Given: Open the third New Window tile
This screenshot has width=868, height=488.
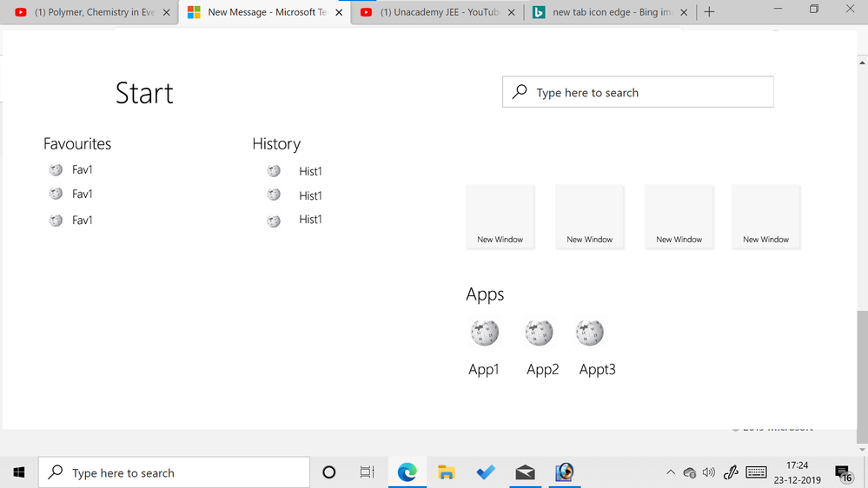Looking at the screenshot, I should [x=679, y=216].
